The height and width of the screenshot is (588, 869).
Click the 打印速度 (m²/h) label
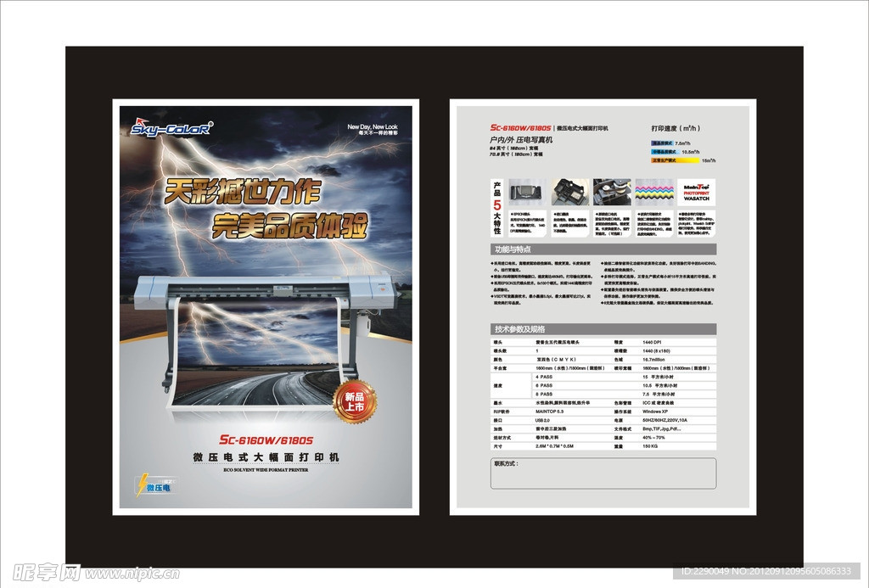pyautogui.click(x=676, y=128)
